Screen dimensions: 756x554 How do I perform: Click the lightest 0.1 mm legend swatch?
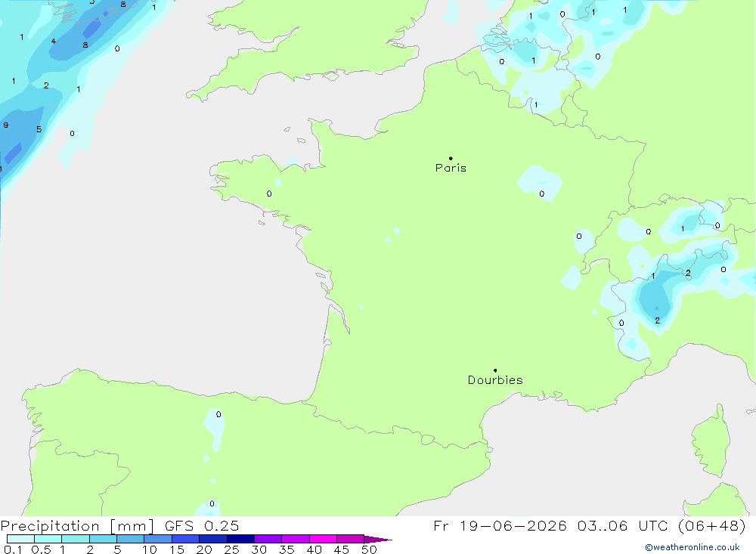coord(20,539)
